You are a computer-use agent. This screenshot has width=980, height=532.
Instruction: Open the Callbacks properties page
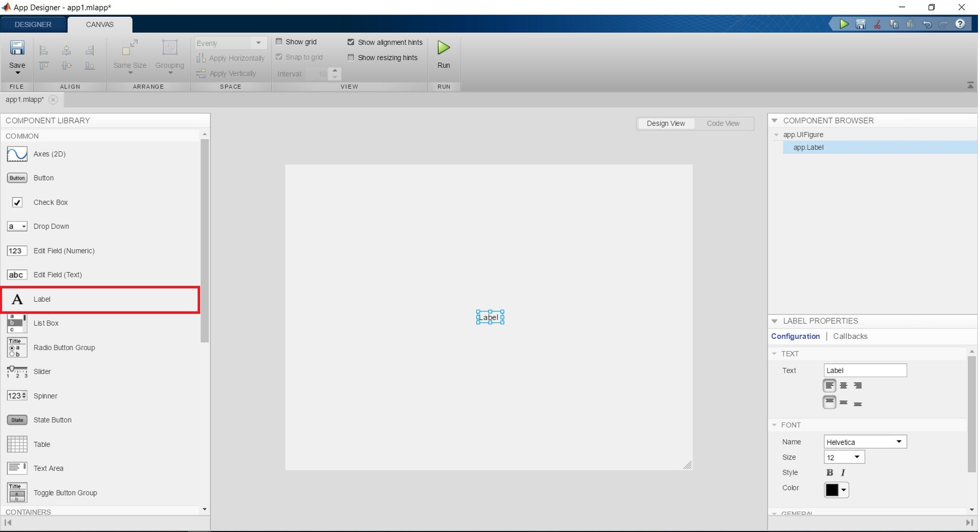click(x=850, y=336)
